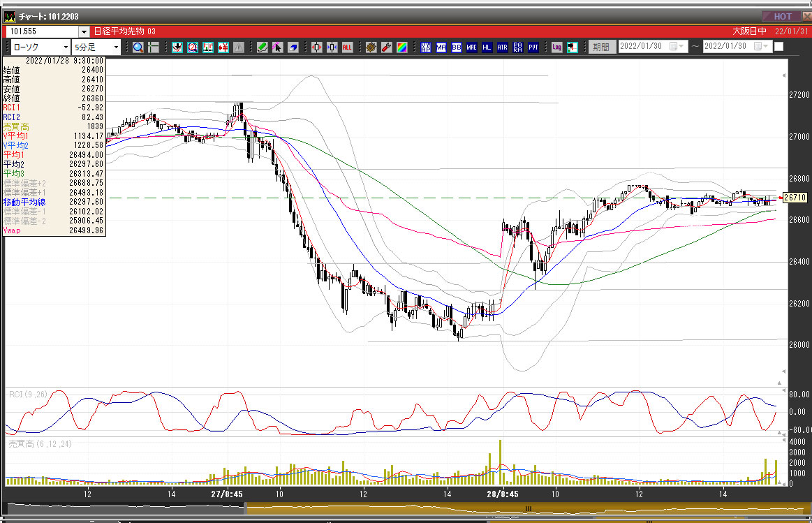Image resolution: width=812 pixels, height=523 pixels.
Task: Toggle the MA indicator button
Action: point(441,47)
